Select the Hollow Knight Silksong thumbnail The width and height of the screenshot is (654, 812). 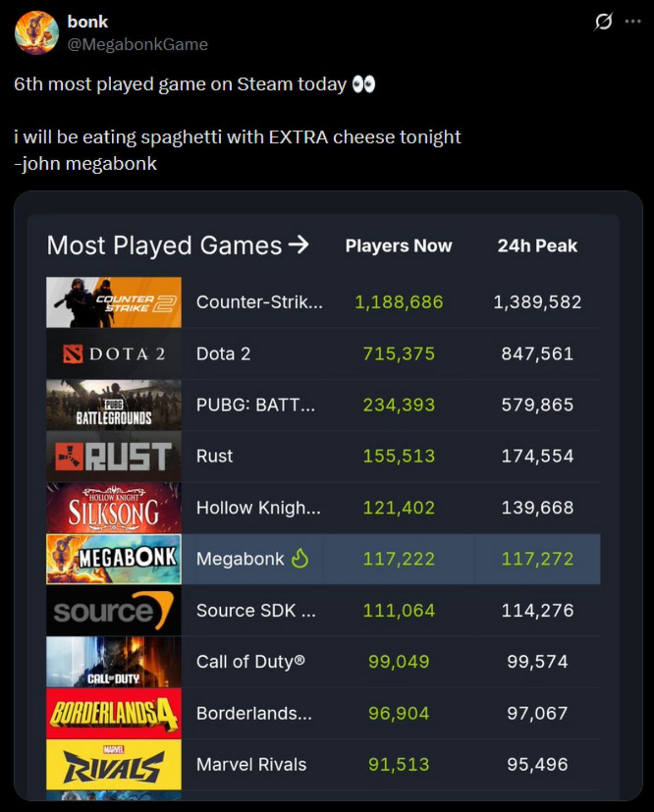[x=114, y=507]
